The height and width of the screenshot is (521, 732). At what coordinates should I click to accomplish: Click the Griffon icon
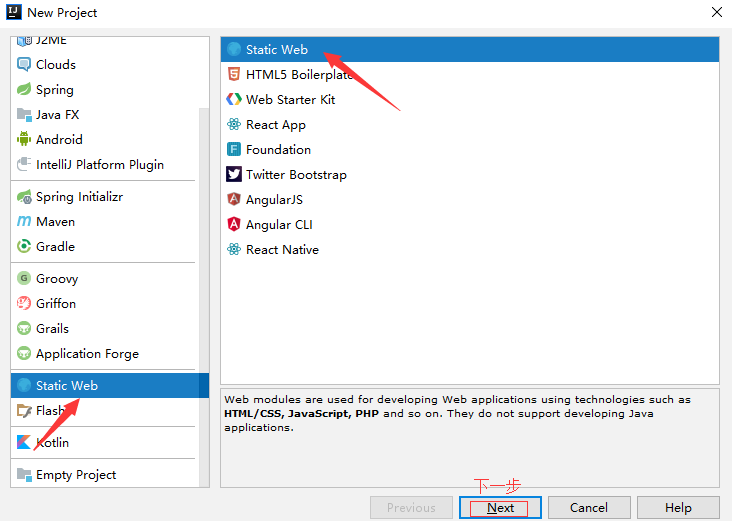[24, 303]
